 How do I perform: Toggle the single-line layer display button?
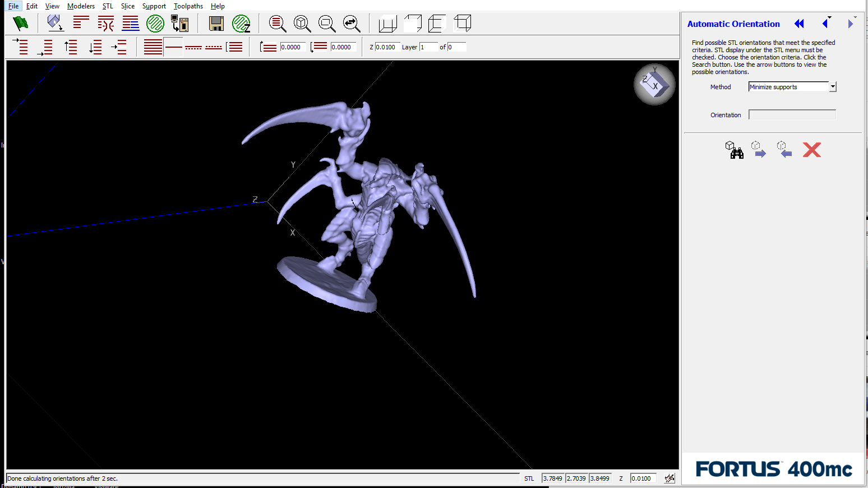click(x=173, y=47)
